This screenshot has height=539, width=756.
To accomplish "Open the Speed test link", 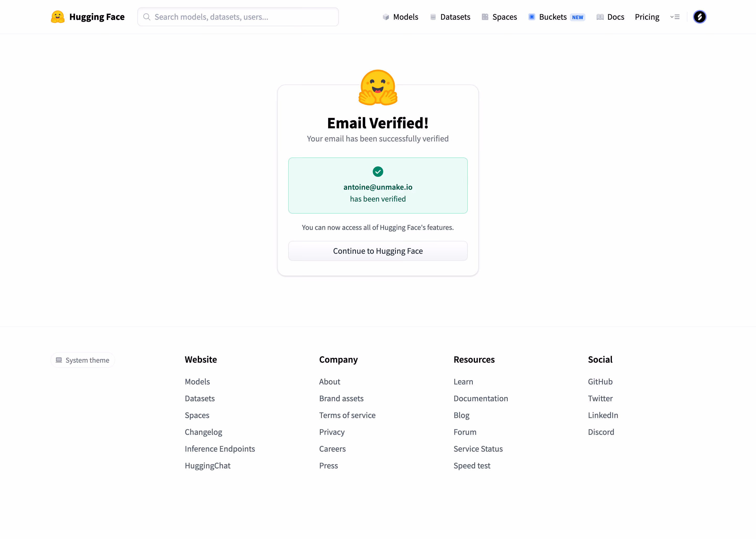I will [472, 466].
